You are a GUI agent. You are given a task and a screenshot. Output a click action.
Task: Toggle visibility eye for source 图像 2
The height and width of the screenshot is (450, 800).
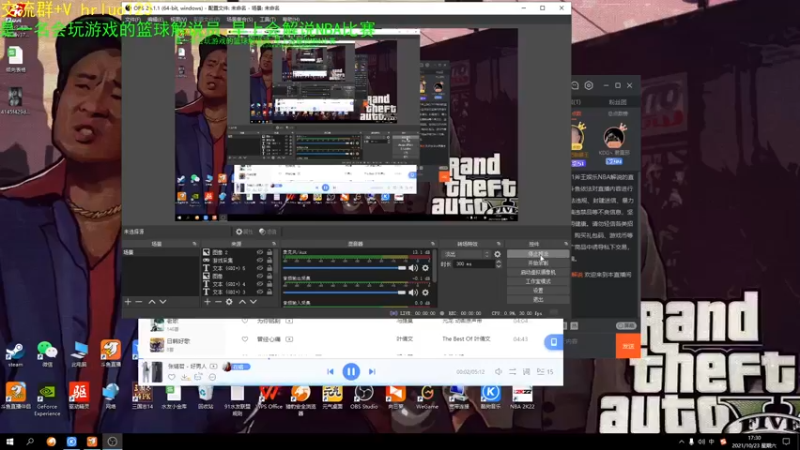coord(260,253)
